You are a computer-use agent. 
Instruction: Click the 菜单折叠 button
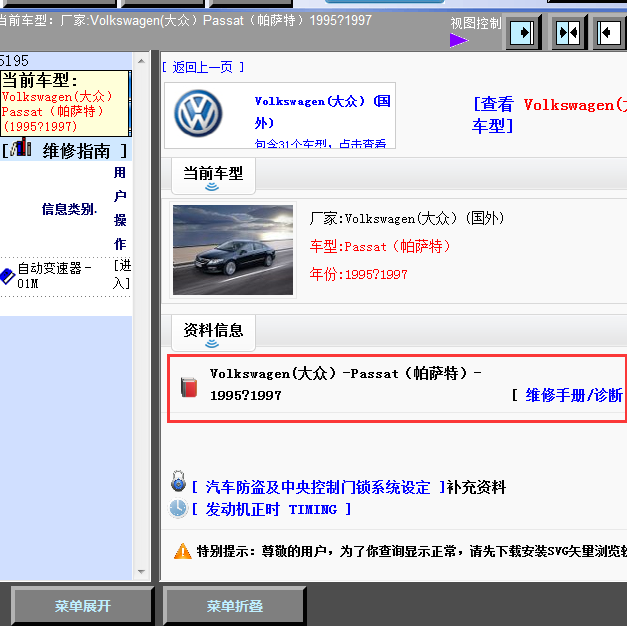235,606
